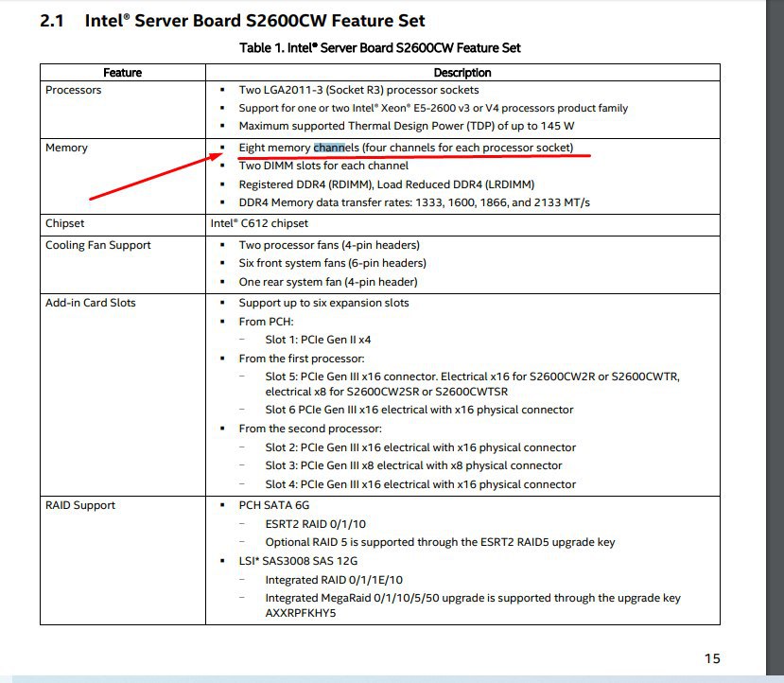
Task: Click the table caption 'Table 1. Intel Server Board S2600CW Feature Set'
Action: (x=380, y=48)
